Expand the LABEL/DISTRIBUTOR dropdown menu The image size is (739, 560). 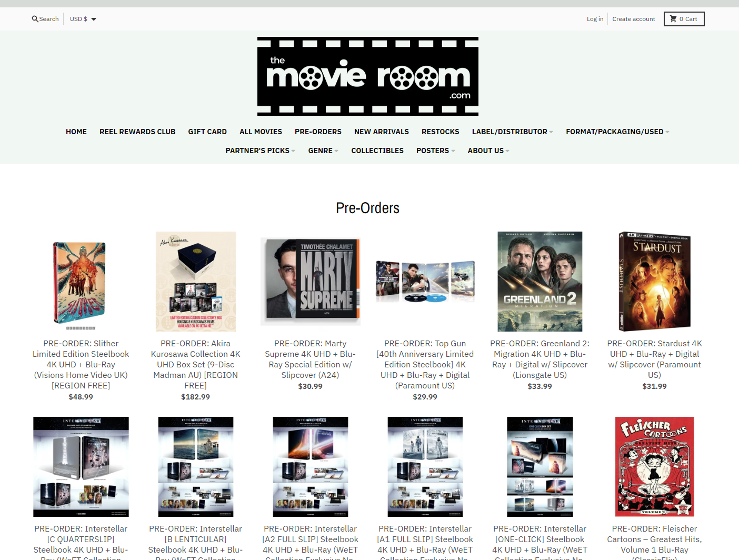tap(513, 132)
